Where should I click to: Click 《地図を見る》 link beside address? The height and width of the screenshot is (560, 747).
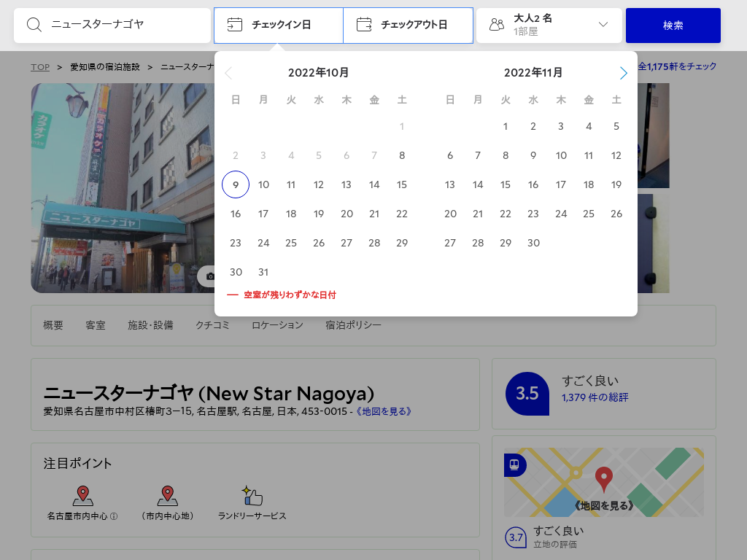(384, 411)
